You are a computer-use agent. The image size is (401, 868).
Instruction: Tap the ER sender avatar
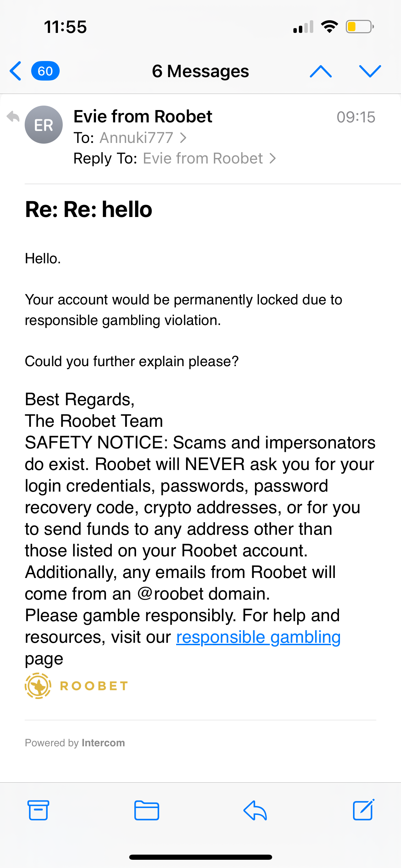tap(44, 125)
